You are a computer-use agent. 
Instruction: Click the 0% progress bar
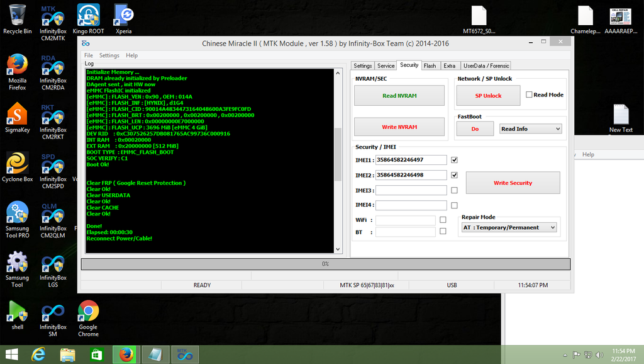(325, 264)
